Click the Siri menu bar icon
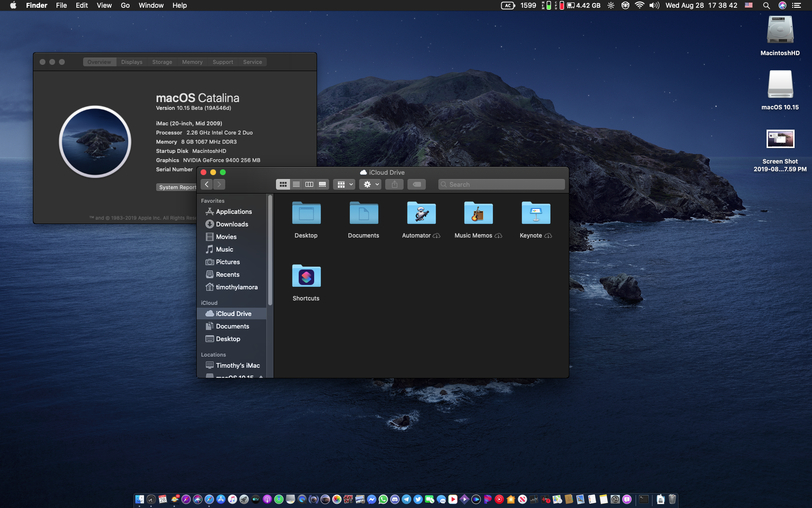 tap(782, 5)
